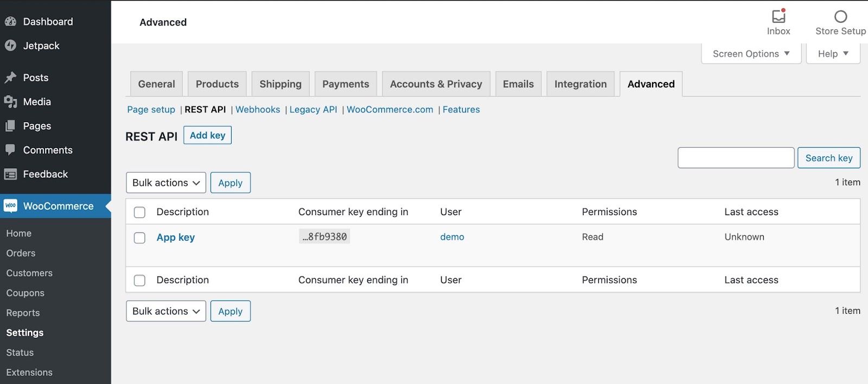The image size is (868, 384).
Task: Open Coupons in WooCommerce menu
Action: [x=25, y=293]
